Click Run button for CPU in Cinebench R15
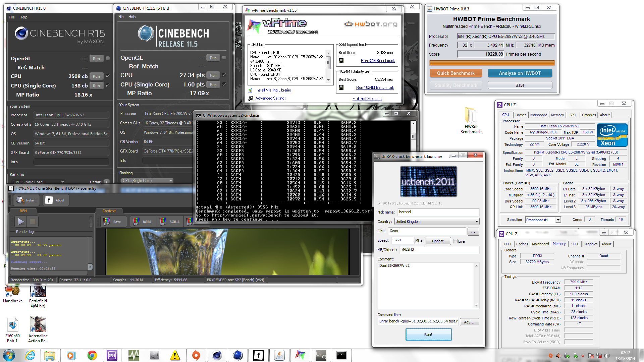 tap(96, 76)
